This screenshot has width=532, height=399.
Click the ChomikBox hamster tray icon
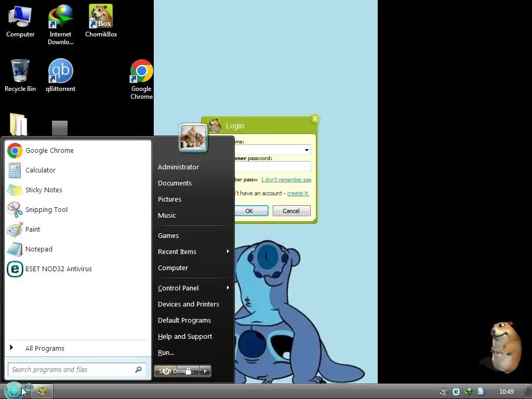coord(444,392)
